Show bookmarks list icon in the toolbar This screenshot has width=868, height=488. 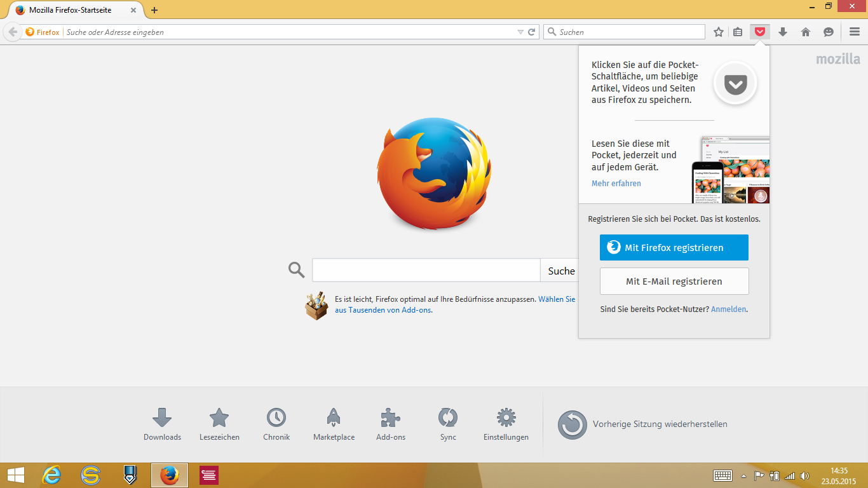(738, 32)
